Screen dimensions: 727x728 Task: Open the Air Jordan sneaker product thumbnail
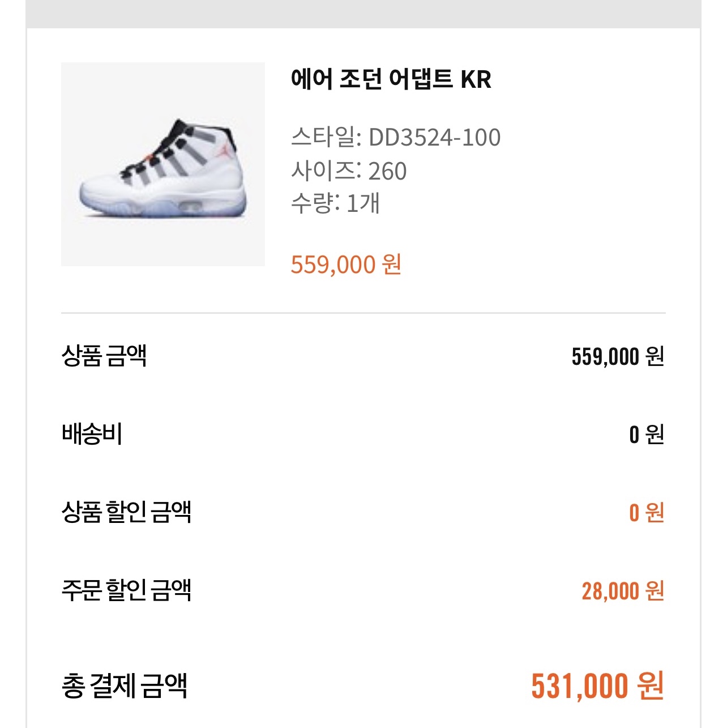(x=163, y=164)
